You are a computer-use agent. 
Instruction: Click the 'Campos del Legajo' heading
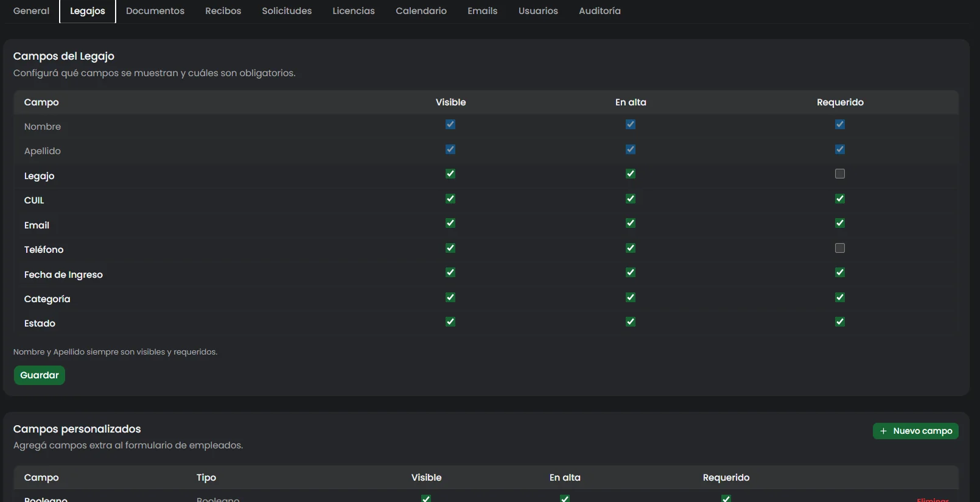[64, 56]
